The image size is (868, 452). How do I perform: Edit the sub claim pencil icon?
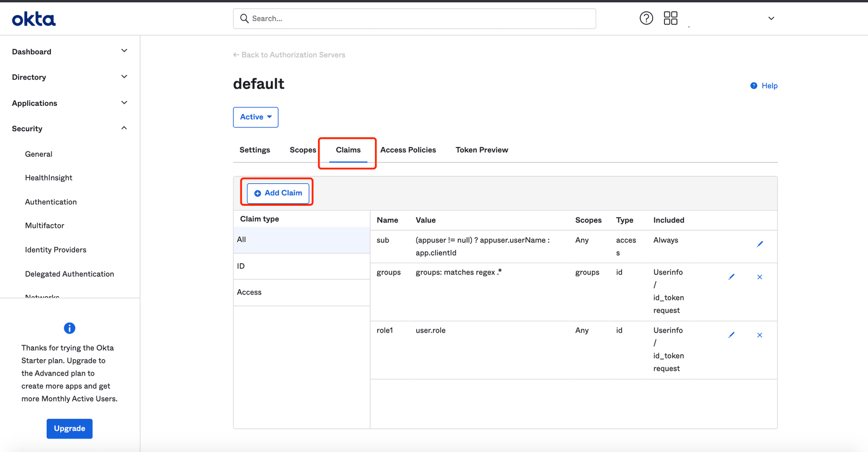759,244
